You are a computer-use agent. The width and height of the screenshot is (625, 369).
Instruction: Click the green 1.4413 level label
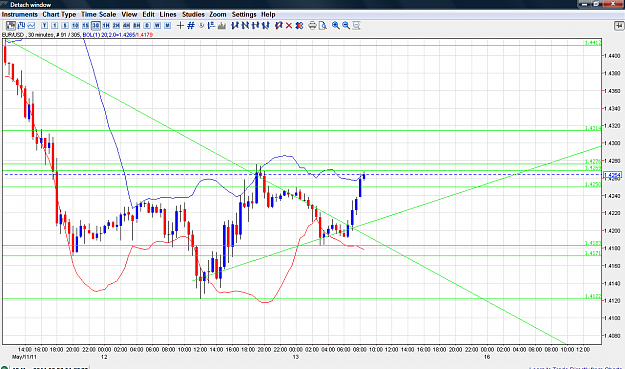pyautogui.click(x=593, y=43)
